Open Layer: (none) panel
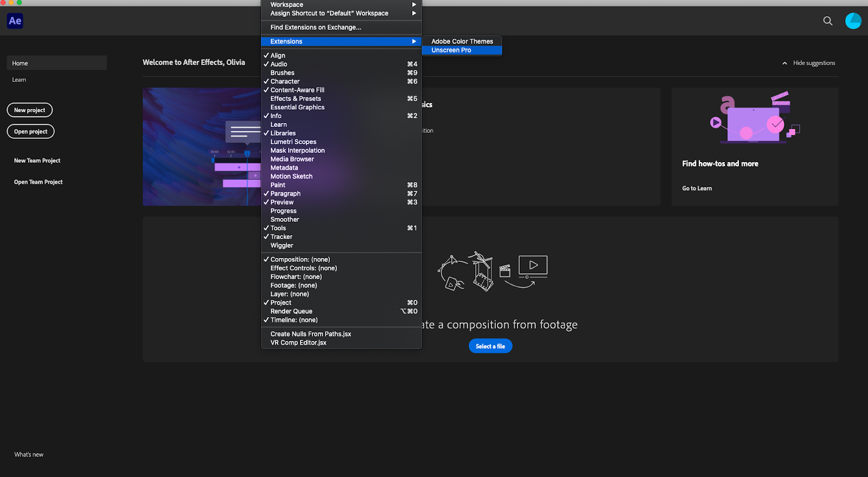The image size is (868, 477). 341,294
